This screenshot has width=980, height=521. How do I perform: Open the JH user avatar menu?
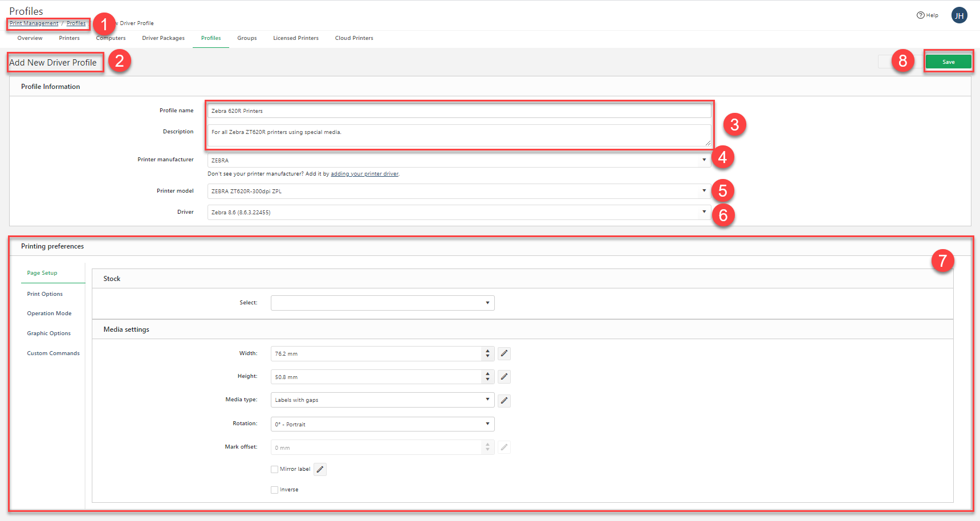point(959,15)
